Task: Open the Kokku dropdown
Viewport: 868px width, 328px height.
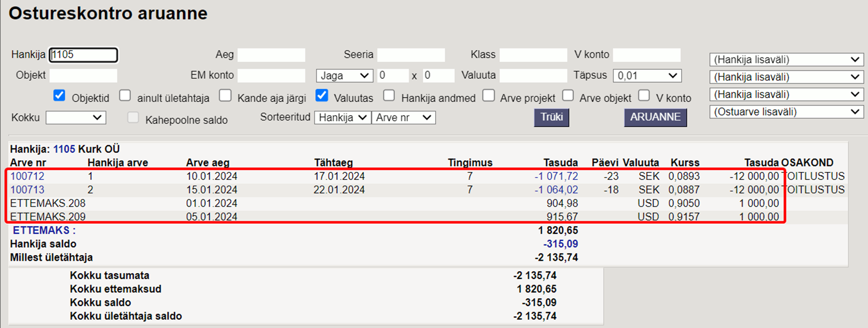Action: tap(76, 118)
